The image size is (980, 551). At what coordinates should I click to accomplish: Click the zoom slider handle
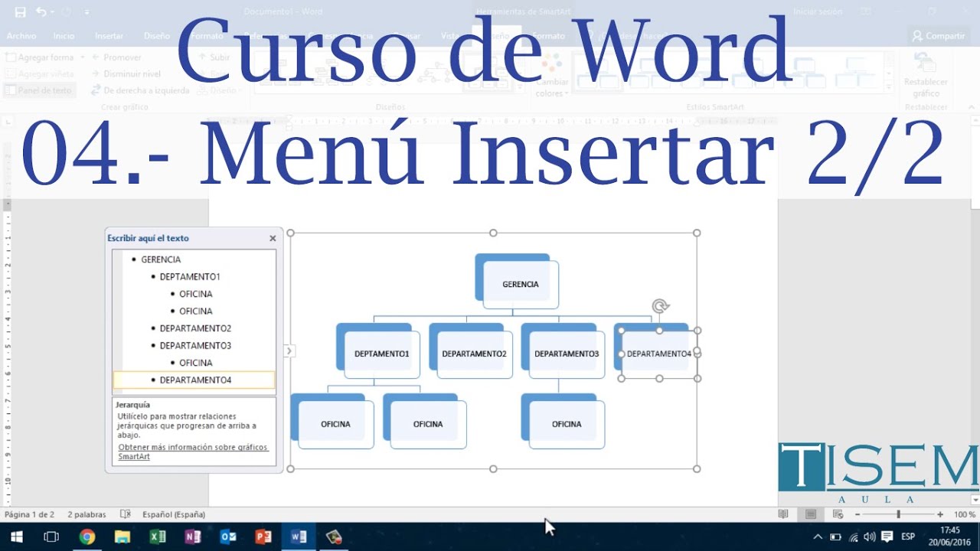point(899,514)
